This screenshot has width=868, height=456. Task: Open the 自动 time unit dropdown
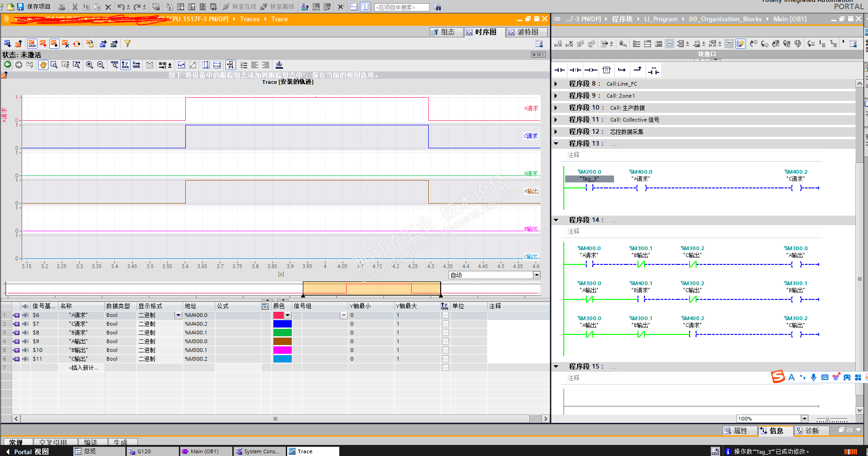[537, 275]
